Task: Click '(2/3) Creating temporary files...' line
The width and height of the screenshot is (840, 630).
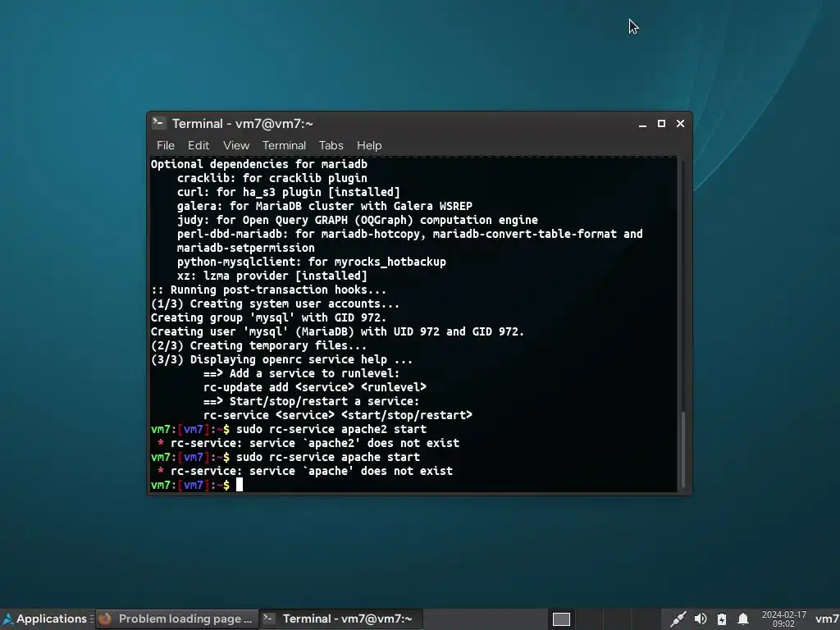Action: (x=258, y=345)
